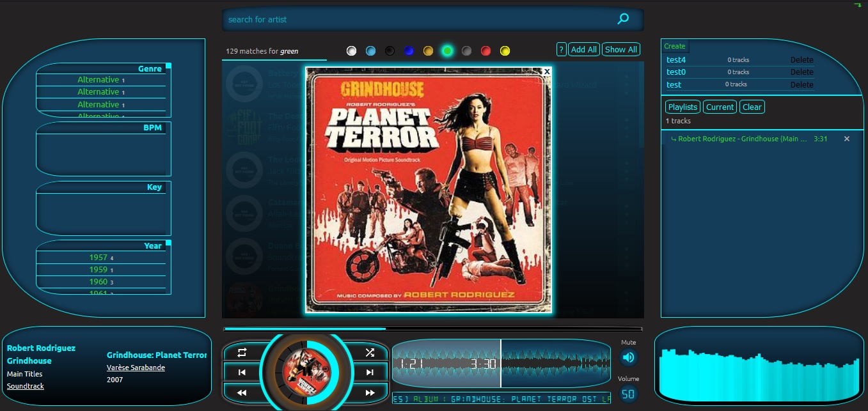This screenshot has height=411, width=868.
Task: Select the red color swatch
Action: (485, 50)
